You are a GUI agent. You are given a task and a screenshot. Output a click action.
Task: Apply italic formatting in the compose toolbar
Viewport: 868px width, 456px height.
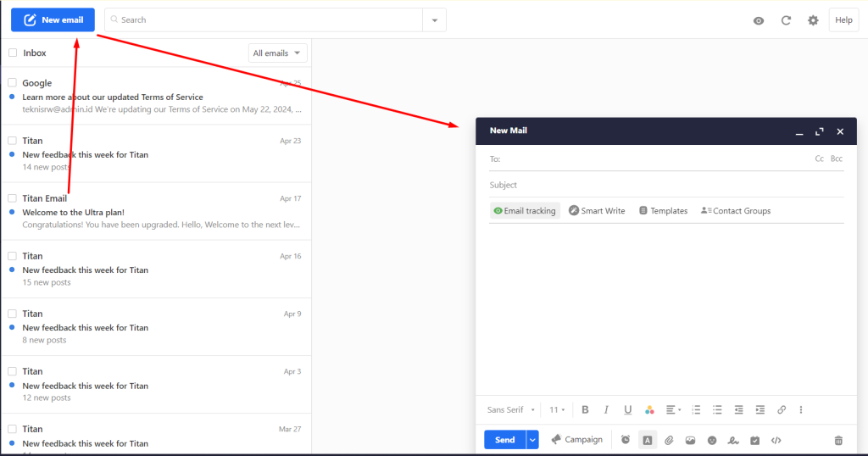tap(606, 410)
